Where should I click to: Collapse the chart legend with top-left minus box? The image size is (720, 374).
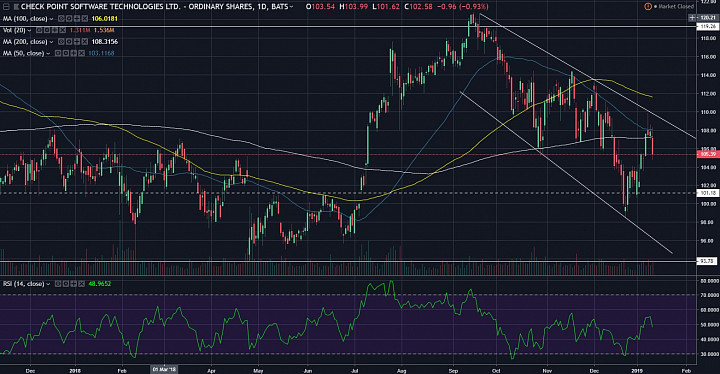click(x=6, y=6)
